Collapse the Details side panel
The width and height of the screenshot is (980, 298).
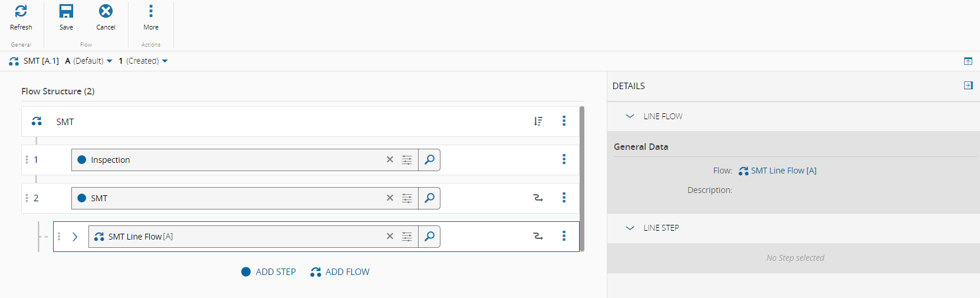click(968, 86)
